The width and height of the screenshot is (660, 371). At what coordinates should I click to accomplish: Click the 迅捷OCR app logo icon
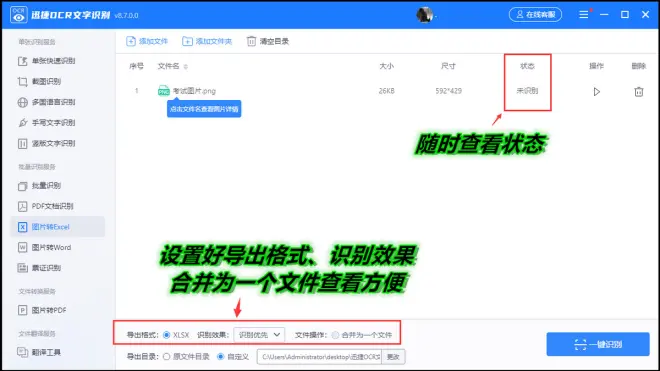[x=18, y=15]
